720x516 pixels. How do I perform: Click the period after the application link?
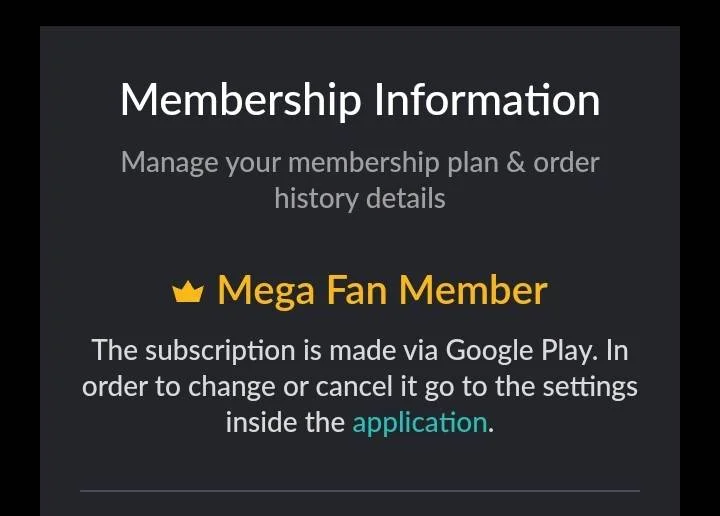(491, 431)
